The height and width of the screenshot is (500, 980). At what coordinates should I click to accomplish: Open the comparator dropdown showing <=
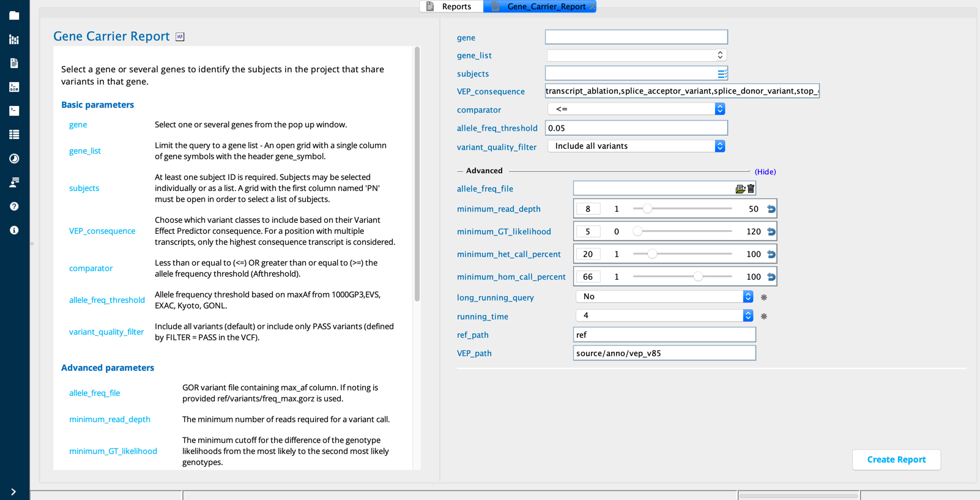pyautogui.click(x=637, y=109)
